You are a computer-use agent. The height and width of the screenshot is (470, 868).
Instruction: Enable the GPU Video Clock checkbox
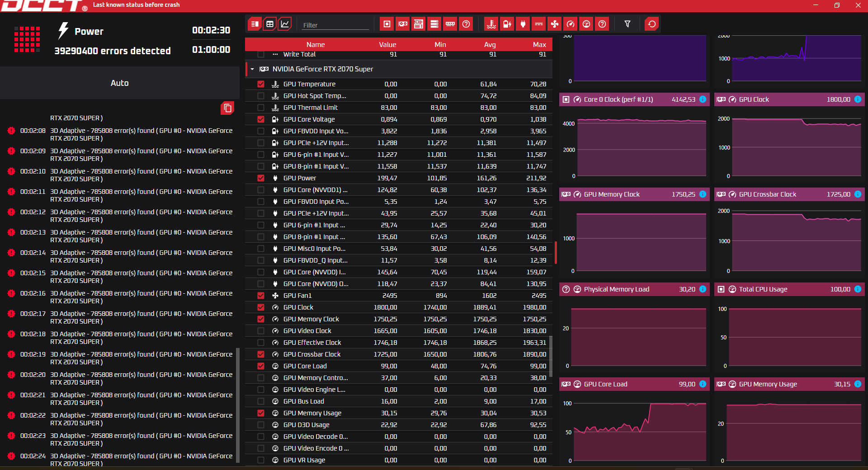click(x=261, y=331)
